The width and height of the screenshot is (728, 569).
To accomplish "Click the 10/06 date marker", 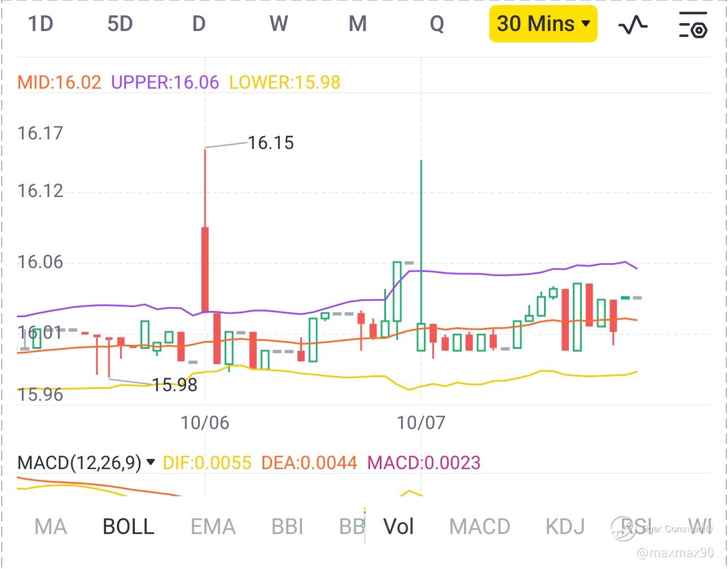I will click(x=205, y=423).
